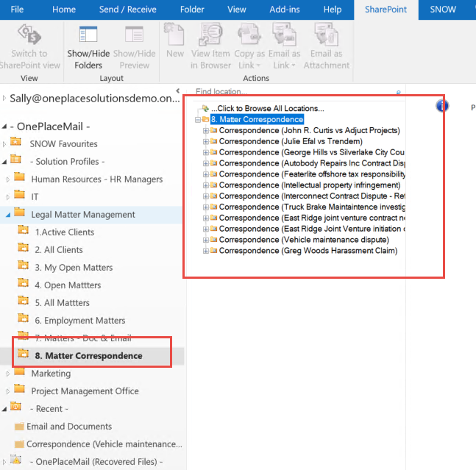Open the View ribbon tab
This screenshot has height=470, width=476.
237,10
